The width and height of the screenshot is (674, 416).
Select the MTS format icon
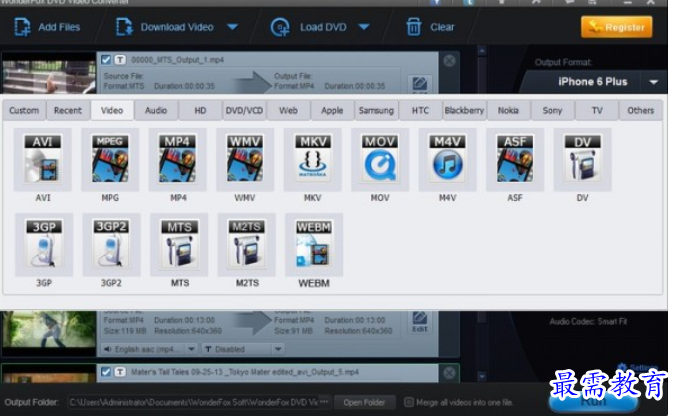[x=179, y=244]
